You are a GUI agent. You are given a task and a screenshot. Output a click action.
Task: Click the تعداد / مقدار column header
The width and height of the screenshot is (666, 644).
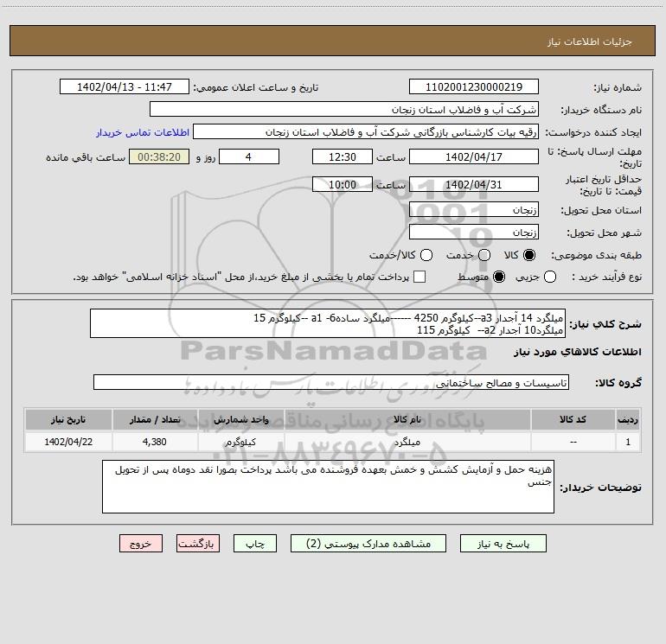155,419
